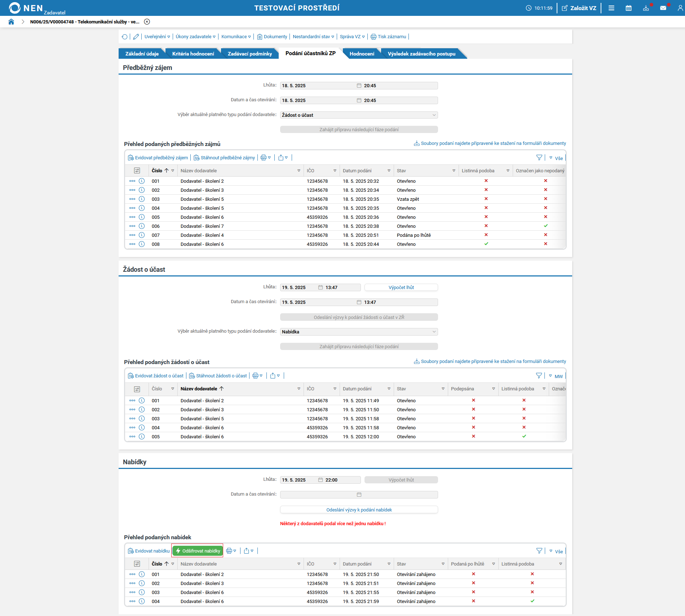Click filter icon in Přehled podaných nabídek

pos(539,551)
